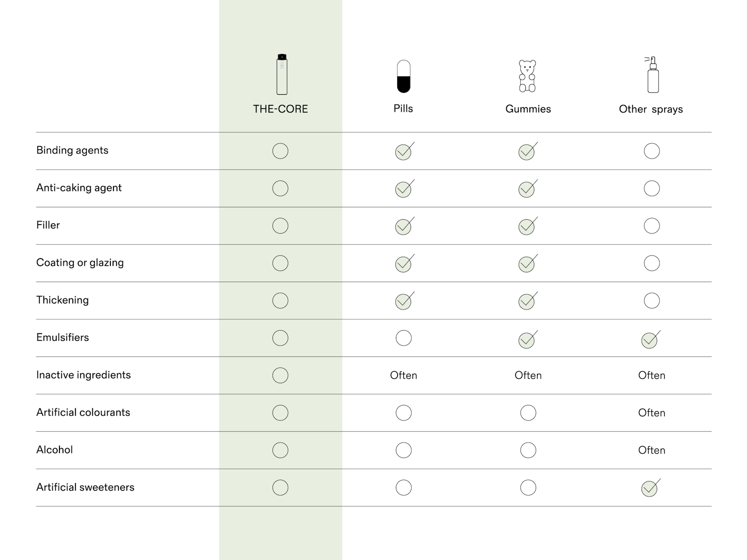Click the Coating or glazing row label
This screenshot has width=747, height=560.
point(80,263)
